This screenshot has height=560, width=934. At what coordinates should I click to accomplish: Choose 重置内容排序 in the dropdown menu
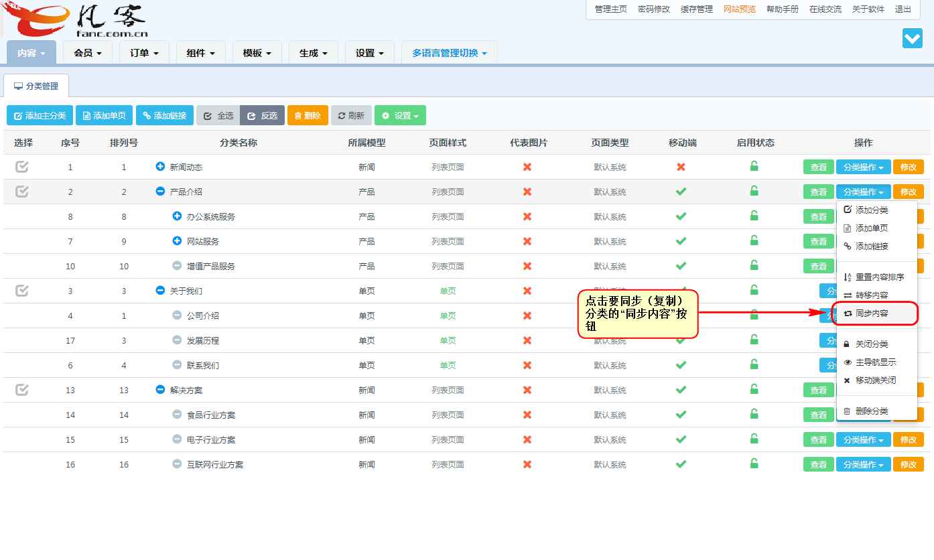pos(877,277)
